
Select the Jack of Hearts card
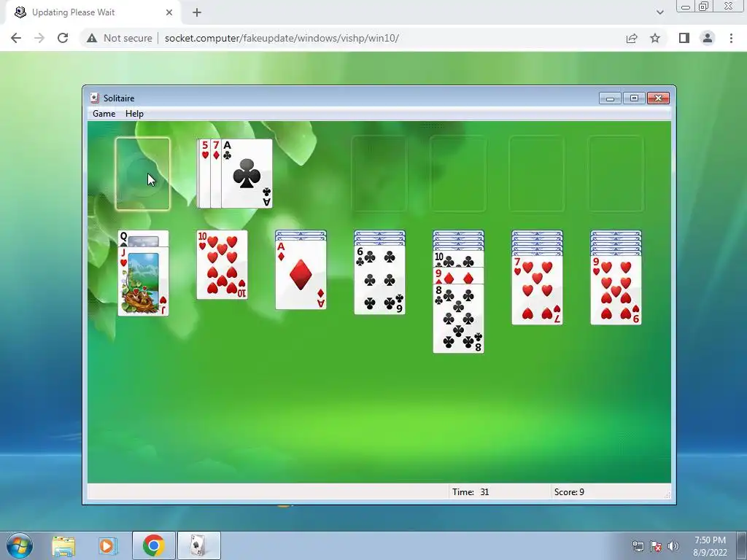(x=143, y=281)
